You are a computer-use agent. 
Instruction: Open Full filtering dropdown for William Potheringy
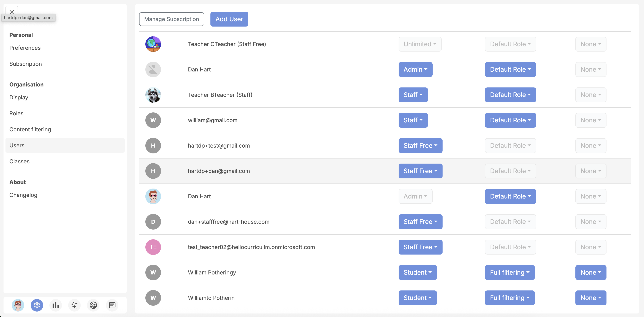tap(510, 272)
